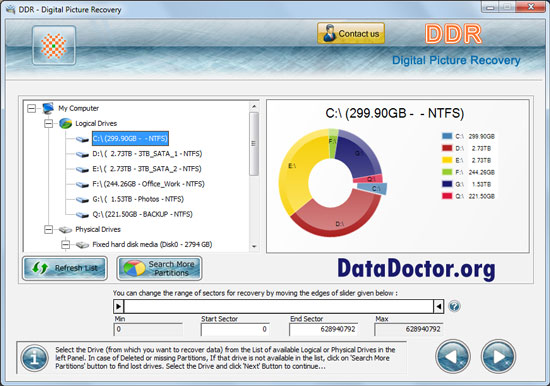Screen dimensions: 550x386
Task: Click the blue help question mark icon
Action: point(454,306)
